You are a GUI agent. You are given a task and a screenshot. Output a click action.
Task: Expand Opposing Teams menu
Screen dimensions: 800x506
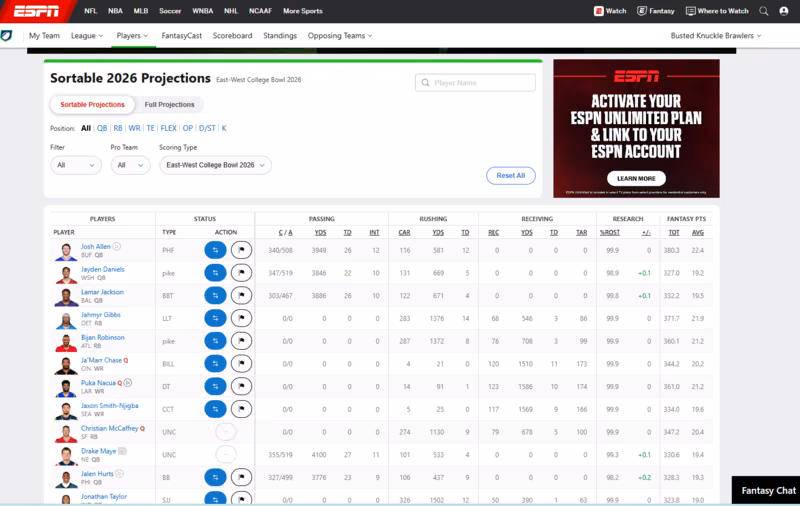[340, 36]
